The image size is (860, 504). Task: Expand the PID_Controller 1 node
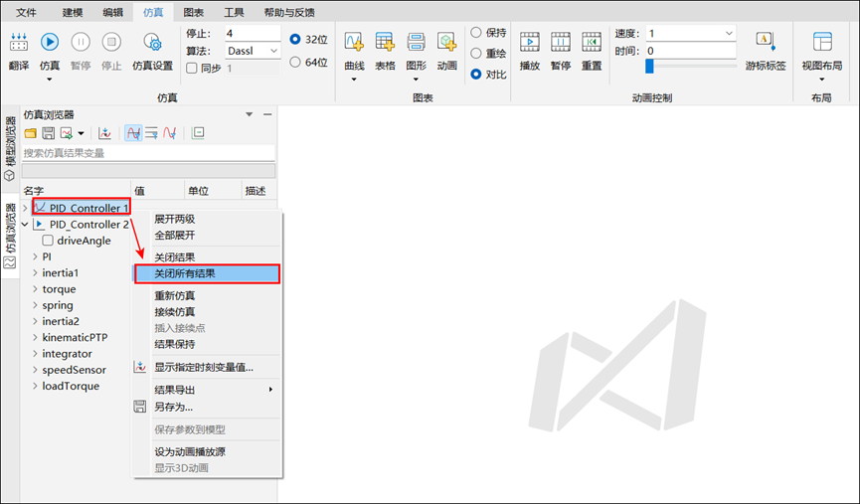pyautogui.click(x=25, y=208)
